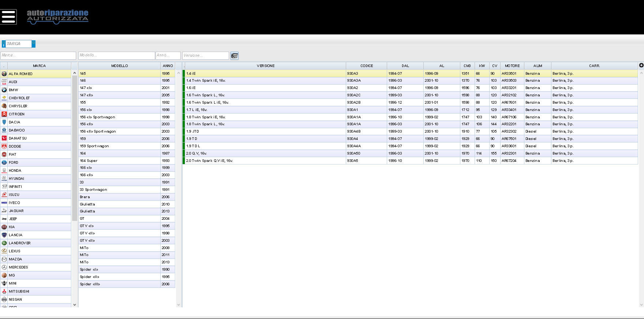Click the Honda brand logo

4,170
